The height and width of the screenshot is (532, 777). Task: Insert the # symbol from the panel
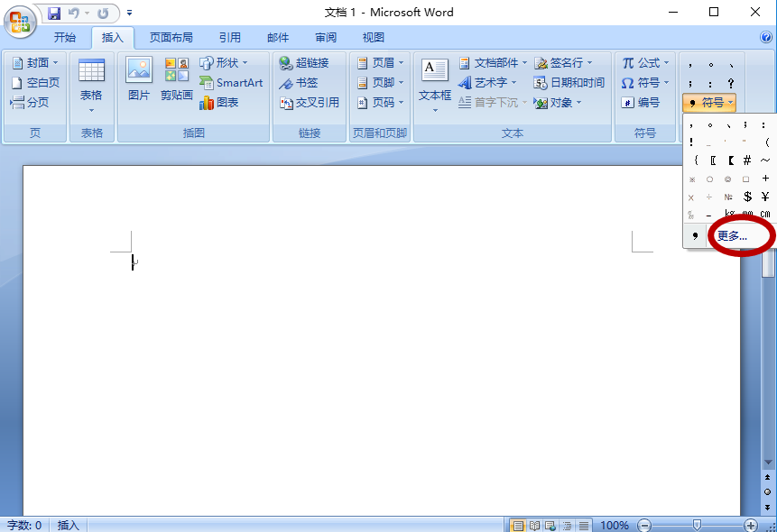[747, 160]
